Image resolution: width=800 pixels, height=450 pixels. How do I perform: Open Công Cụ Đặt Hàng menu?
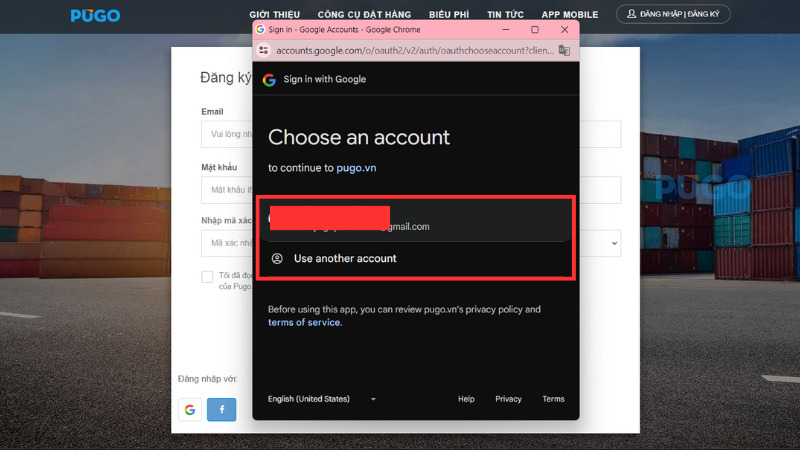(x=364, y=15)
